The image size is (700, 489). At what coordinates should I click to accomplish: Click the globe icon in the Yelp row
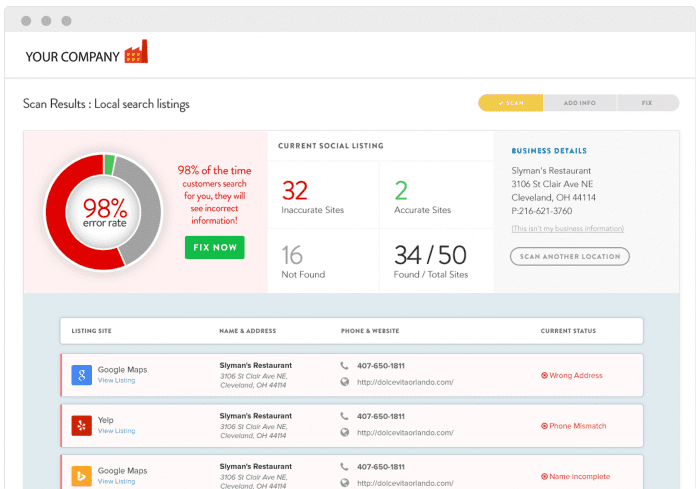click(345, 432)
